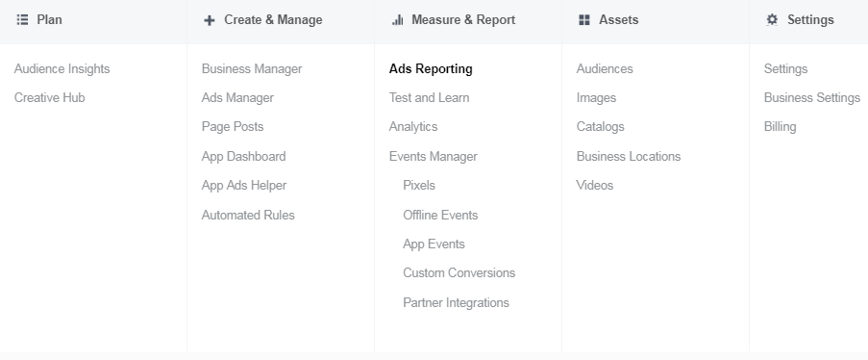Open App Dashboard

(x=243, y=157)
